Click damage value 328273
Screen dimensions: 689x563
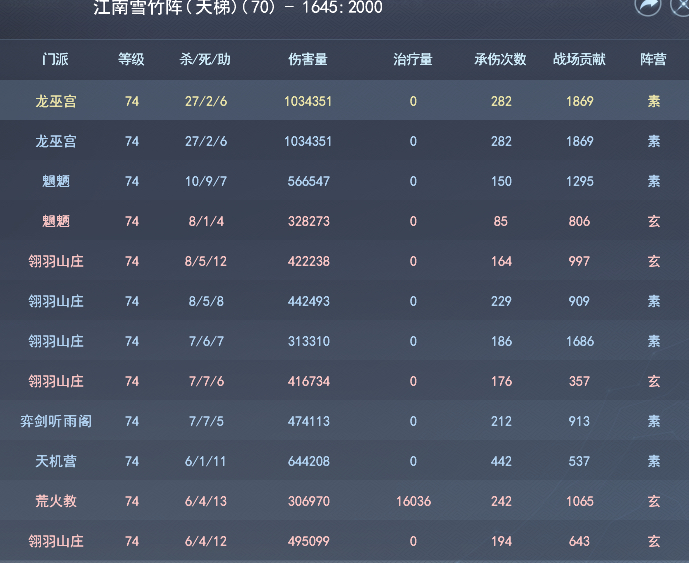[308, 222]
